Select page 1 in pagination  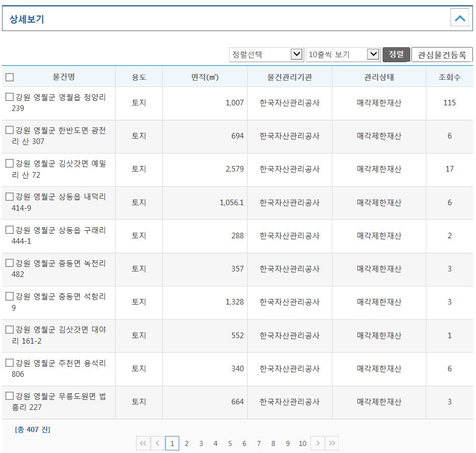pyautogui.click(x=172, y=443)
